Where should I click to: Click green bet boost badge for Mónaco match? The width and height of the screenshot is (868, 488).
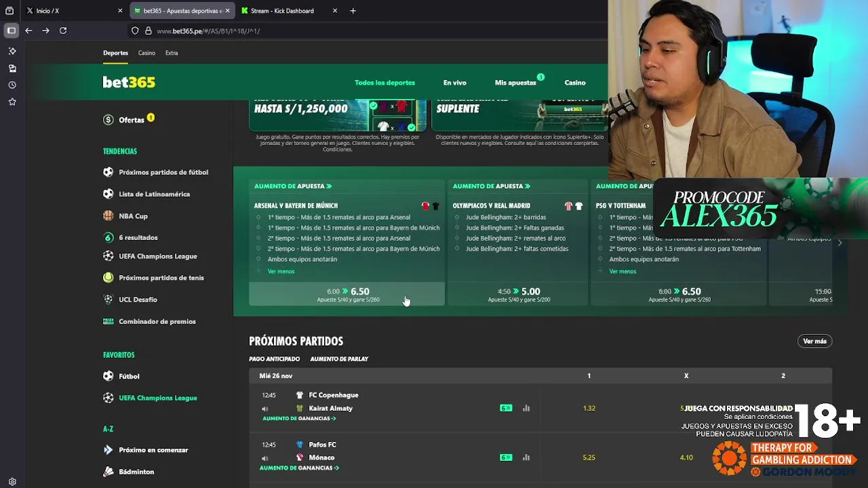coord(506,457)
